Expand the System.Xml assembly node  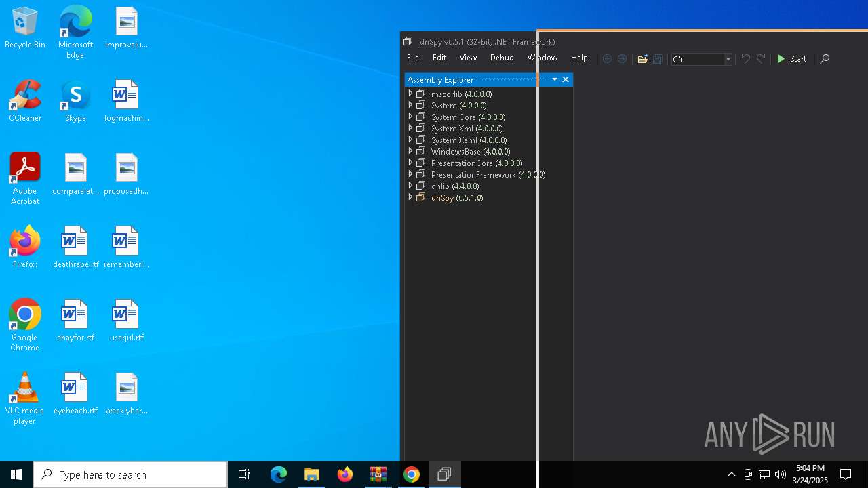point(410,128)
